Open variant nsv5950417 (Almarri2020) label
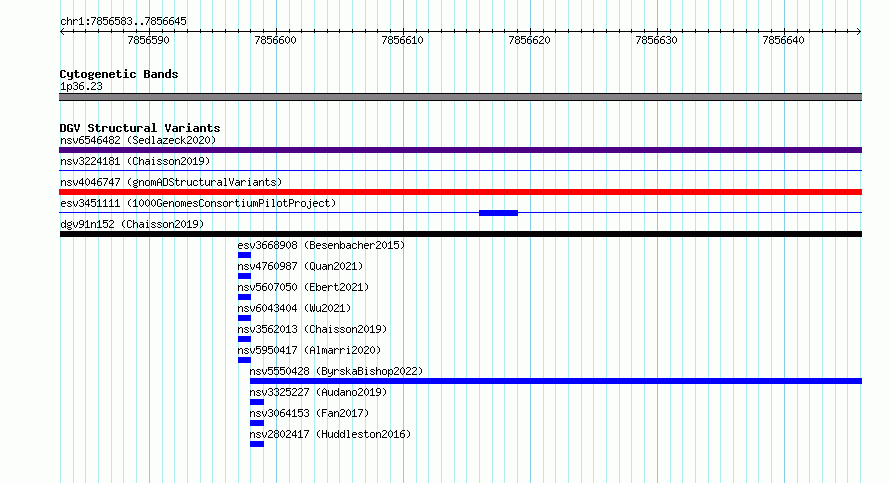Image resolution: width=890 pixels, height=483 pixels. pos(309,350)
